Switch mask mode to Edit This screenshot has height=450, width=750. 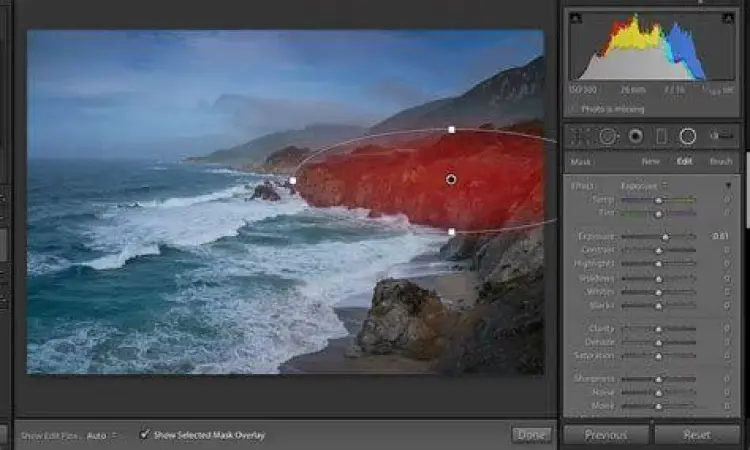click(x=684, y=161)
